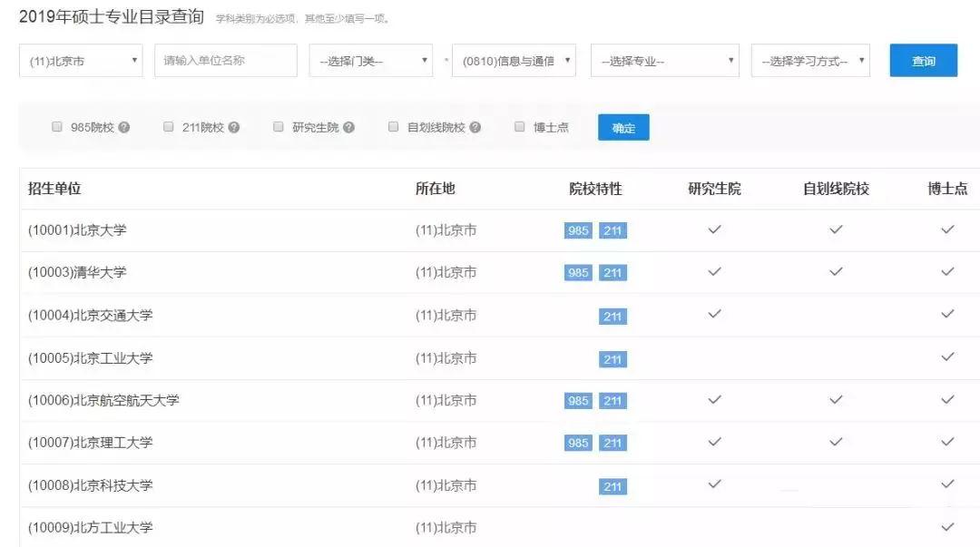Viewport: 980px width, 547px height.
Task: Click the 211 badge in 北京科技大学 row
Action: (612, 486)
